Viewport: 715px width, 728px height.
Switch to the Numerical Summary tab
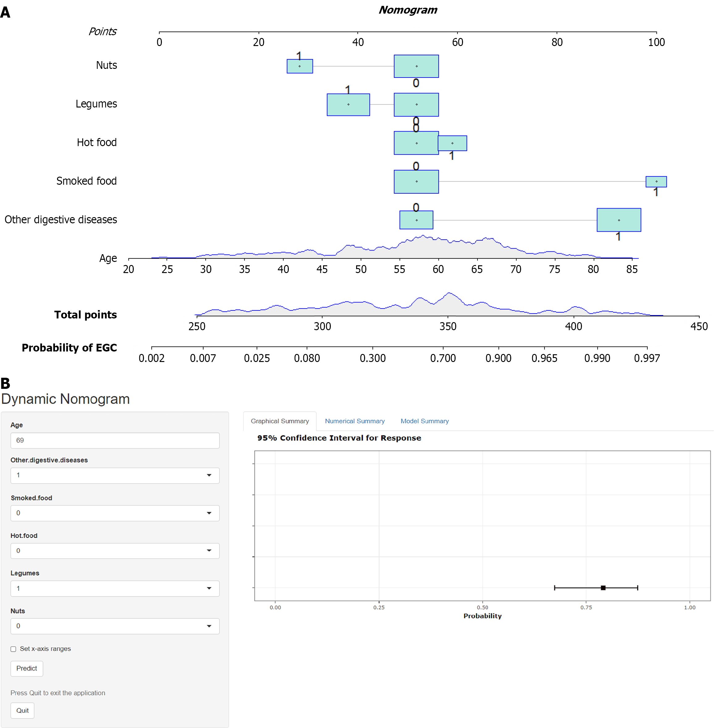[355, 421]
